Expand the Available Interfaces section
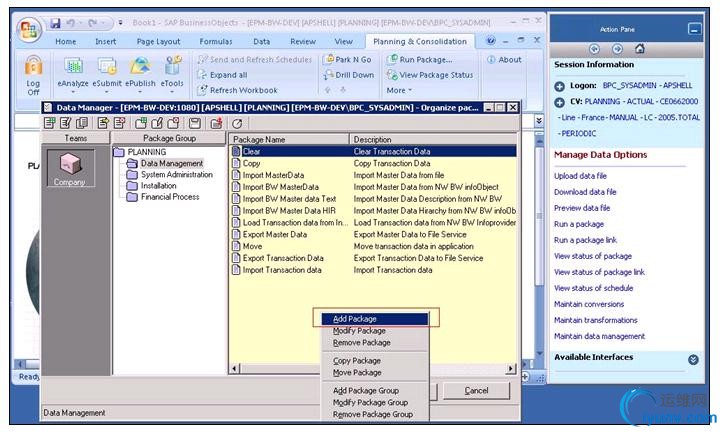 coord(693,360)
